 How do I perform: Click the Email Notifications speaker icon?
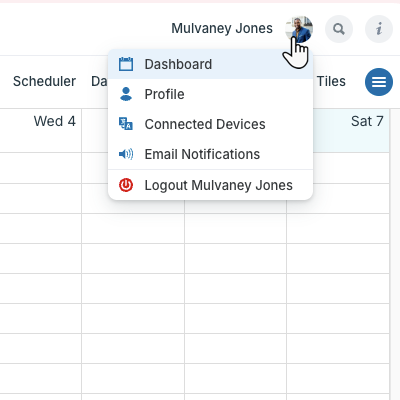126,154
